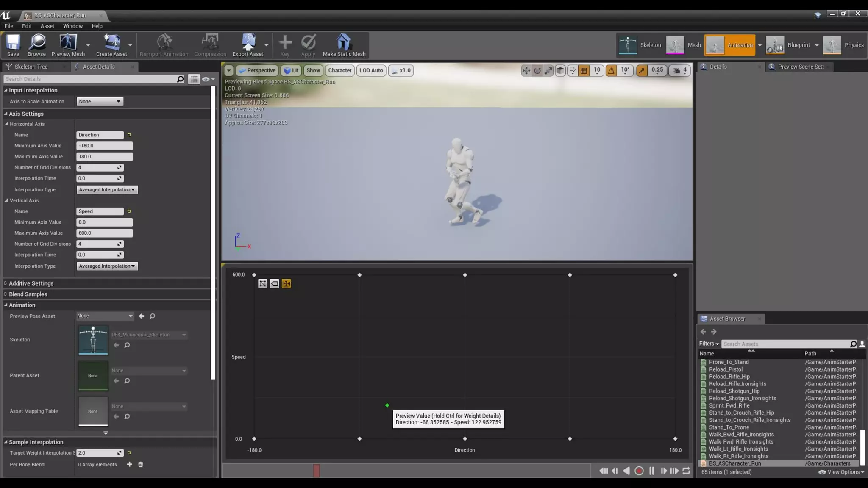This screenshot has height=488, width=868.
Task: Switch to Preview Scene Settings tab
Action: click(x=800, y=67)
